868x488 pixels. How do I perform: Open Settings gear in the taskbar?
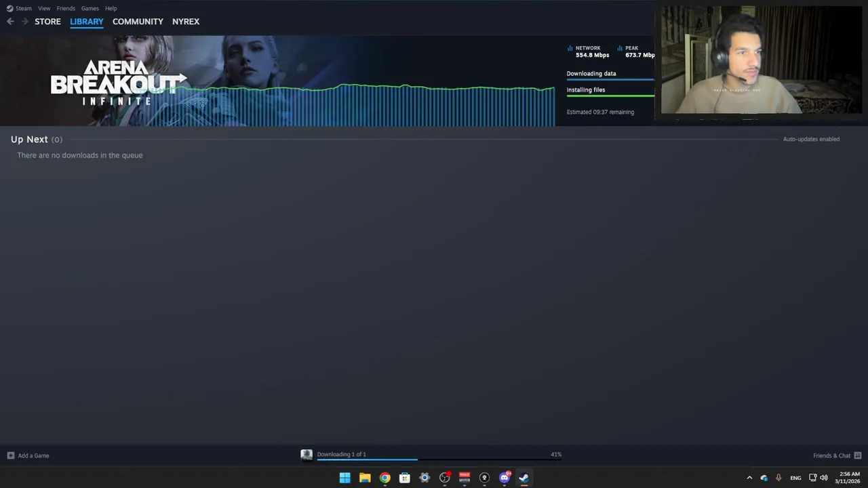tap(425, 478)
